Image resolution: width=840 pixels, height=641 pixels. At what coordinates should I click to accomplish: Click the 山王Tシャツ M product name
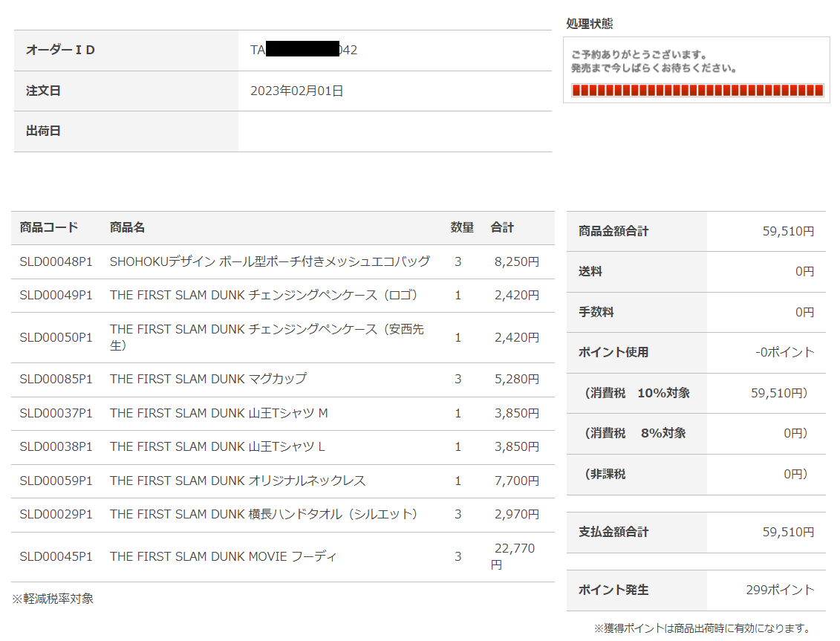218,413
